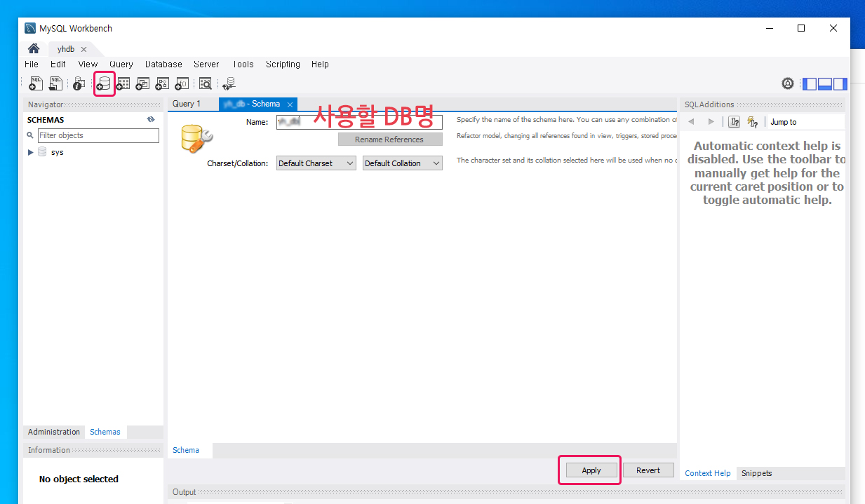Open the Edit menu
865x504 pixels.
pyautogui.click(x=58, y=64)
